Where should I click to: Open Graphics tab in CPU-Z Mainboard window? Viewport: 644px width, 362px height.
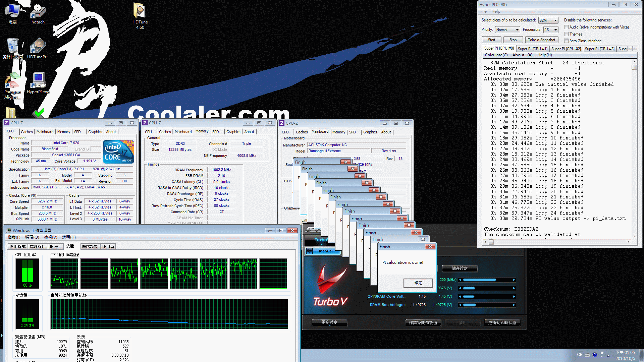tap(370, 132)
